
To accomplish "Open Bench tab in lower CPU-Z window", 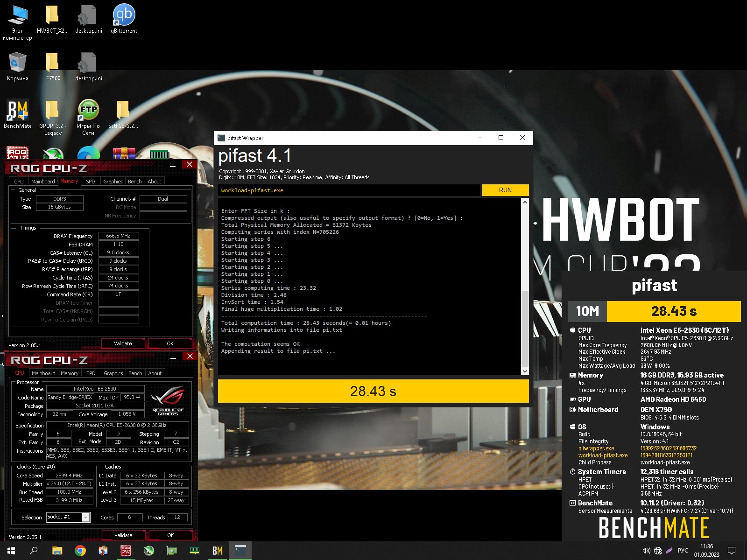I will coord(135,373).
